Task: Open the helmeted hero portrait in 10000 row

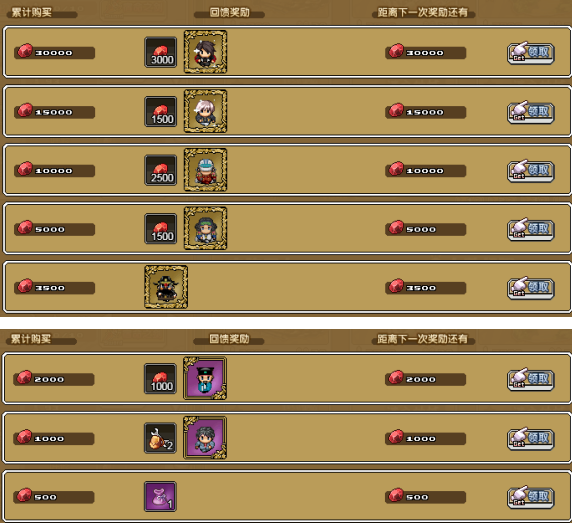Action: point(205,170)
